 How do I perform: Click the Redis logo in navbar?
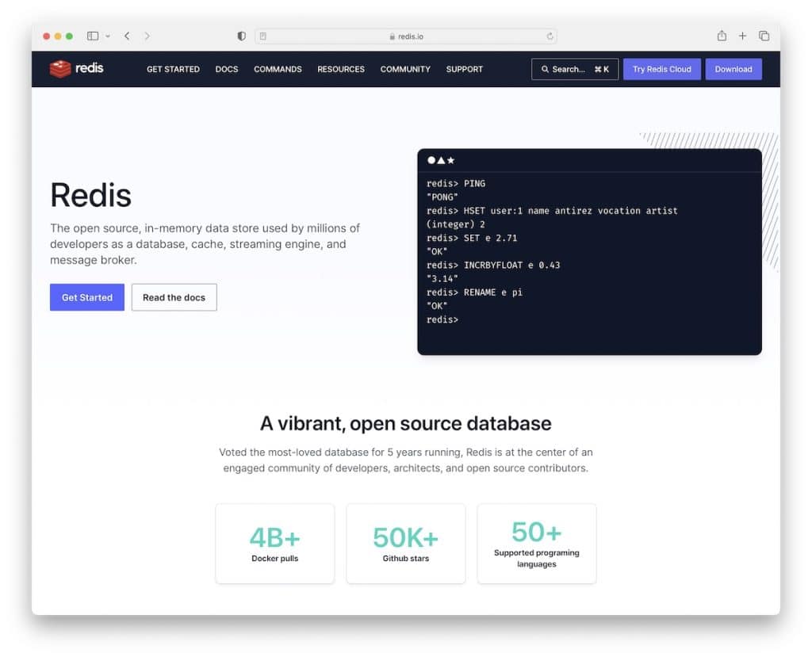pos(77,68)
